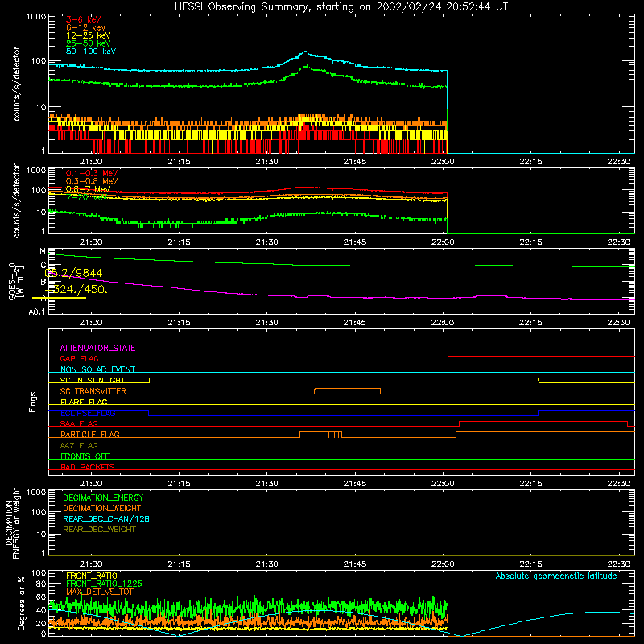Click the yellow 12-25 keV legend entry
The width and height of the screenshot is (644, 644).
(x=88, y=35)
